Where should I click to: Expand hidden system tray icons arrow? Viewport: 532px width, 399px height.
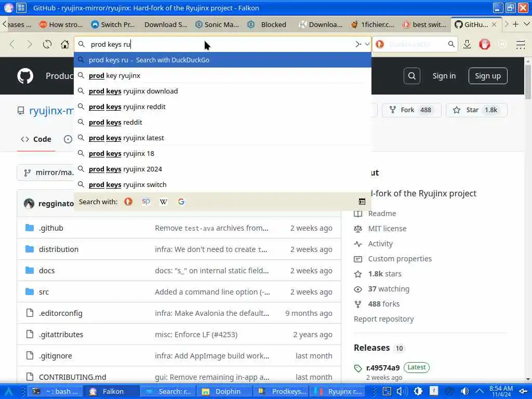480,391
